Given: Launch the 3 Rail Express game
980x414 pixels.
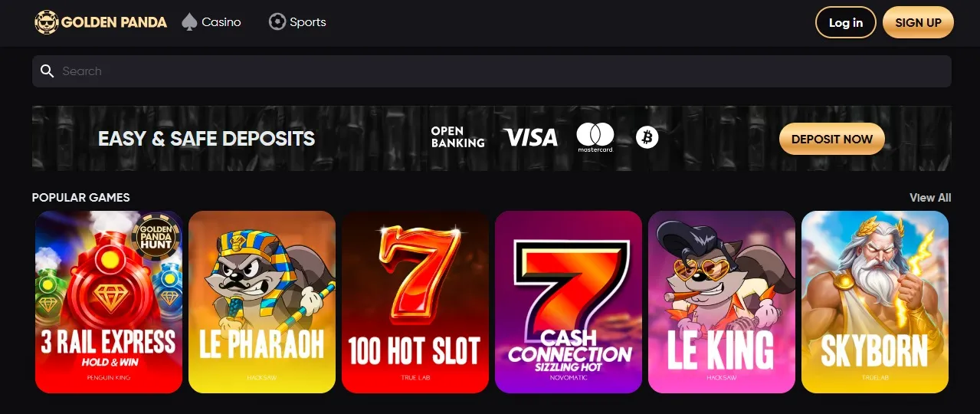Looking at the screenshot, I should pos(109,302).
